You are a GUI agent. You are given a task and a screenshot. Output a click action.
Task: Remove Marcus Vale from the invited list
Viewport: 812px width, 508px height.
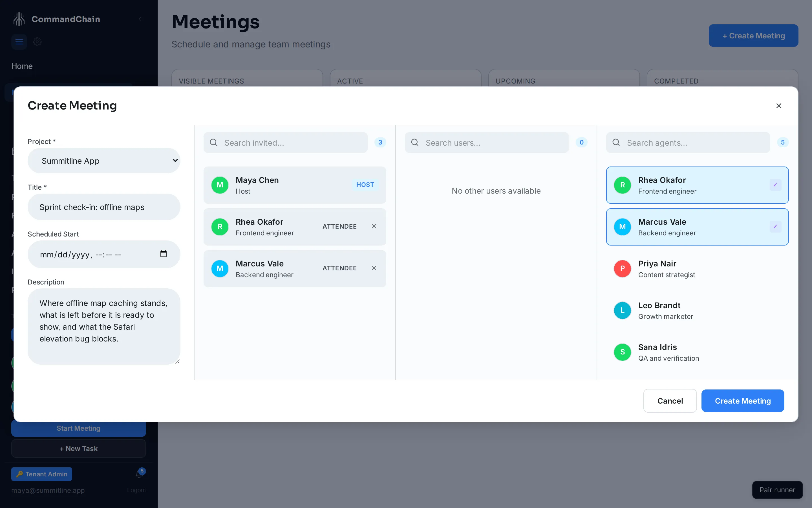(x=374, y=268)
